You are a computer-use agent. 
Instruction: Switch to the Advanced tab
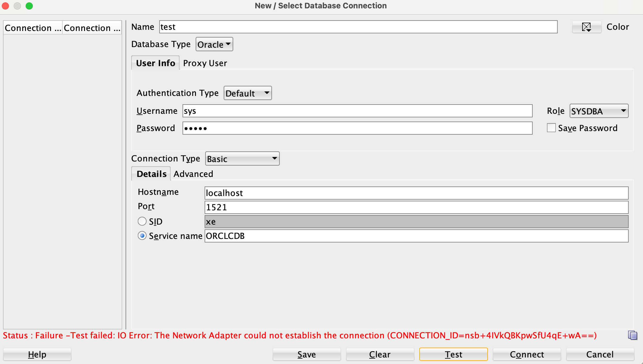193,174
